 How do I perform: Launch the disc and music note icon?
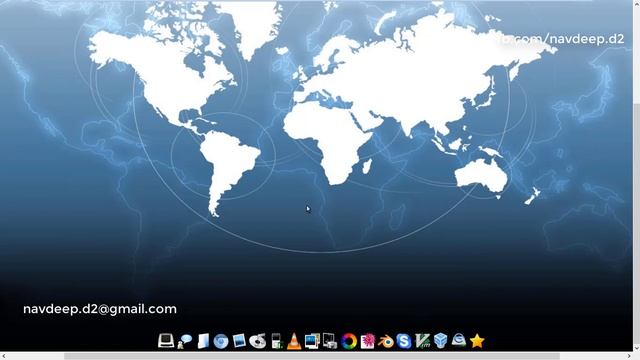coord(258,341)
